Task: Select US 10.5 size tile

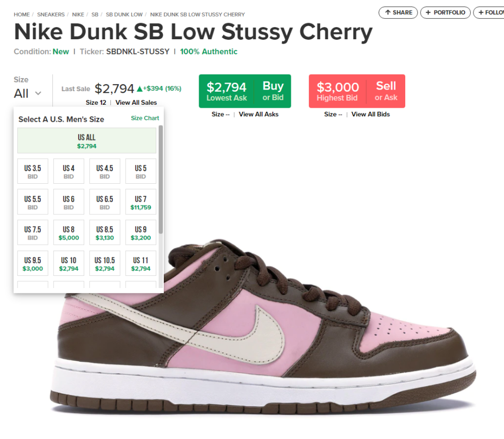Action: coord(105,264)
